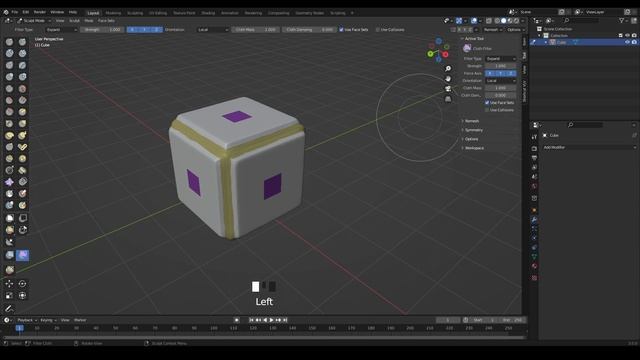Switch to the Sculpting workspace tab
The image size is (640, 360).
pos(135,13)
